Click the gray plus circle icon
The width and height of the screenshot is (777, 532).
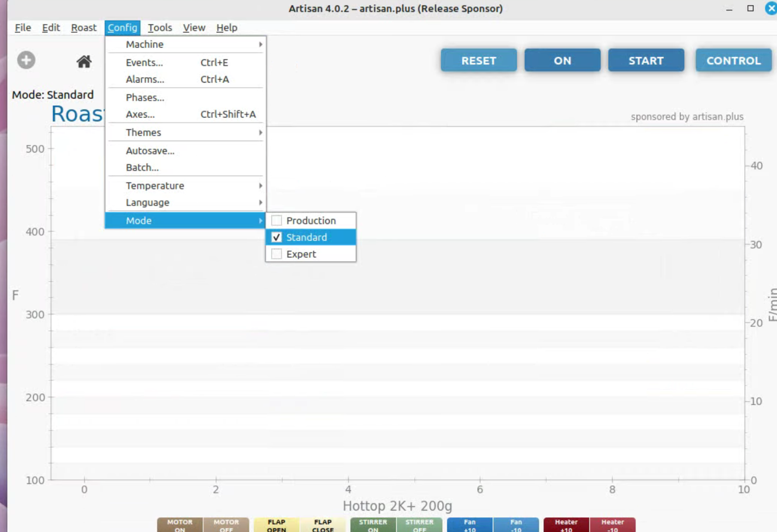click(26, 60)
